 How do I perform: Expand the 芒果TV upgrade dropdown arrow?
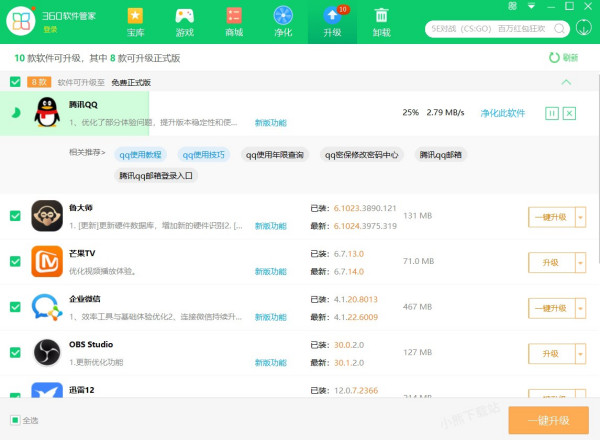(x=580, y=263)
